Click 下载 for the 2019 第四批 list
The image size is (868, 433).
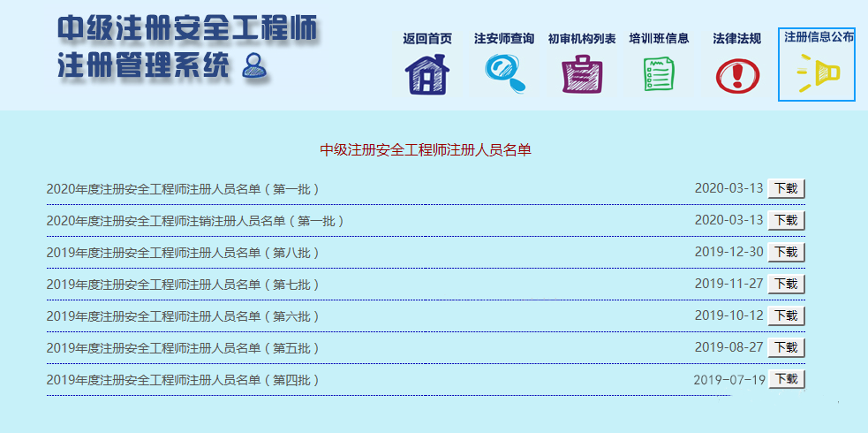click(786, 379)
